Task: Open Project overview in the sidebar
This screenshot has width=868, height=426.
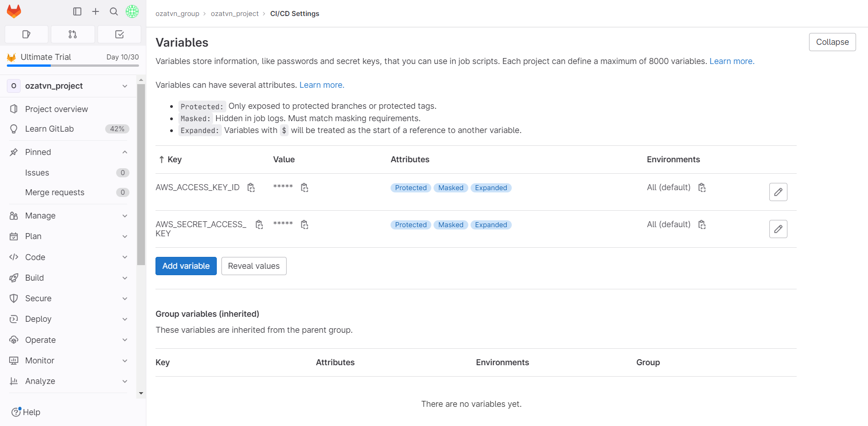Action: 56,109
